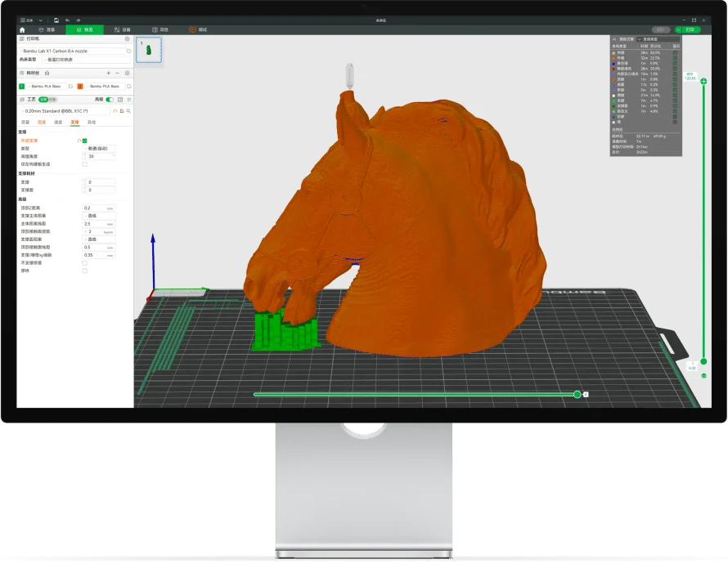Reset the process preset changes icon
Image resolution: width=728 pixels, height=577 pixels.
click(115, 111)
